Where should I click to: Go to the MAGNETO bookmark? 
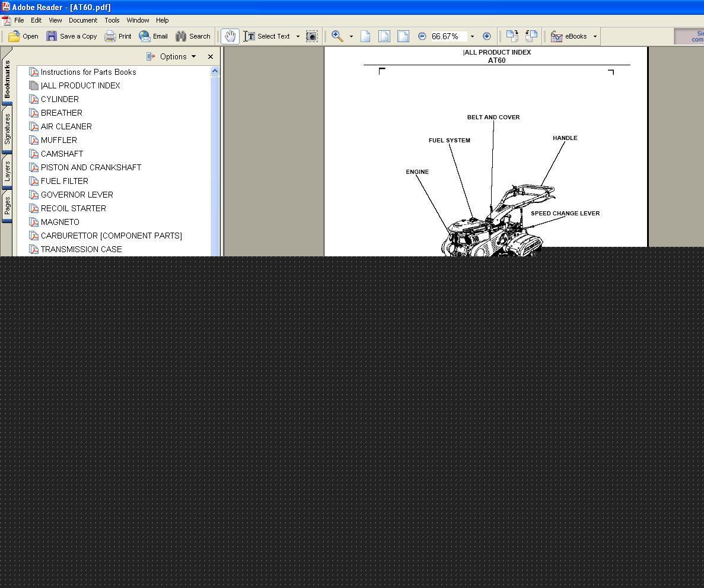click(60, 222)
